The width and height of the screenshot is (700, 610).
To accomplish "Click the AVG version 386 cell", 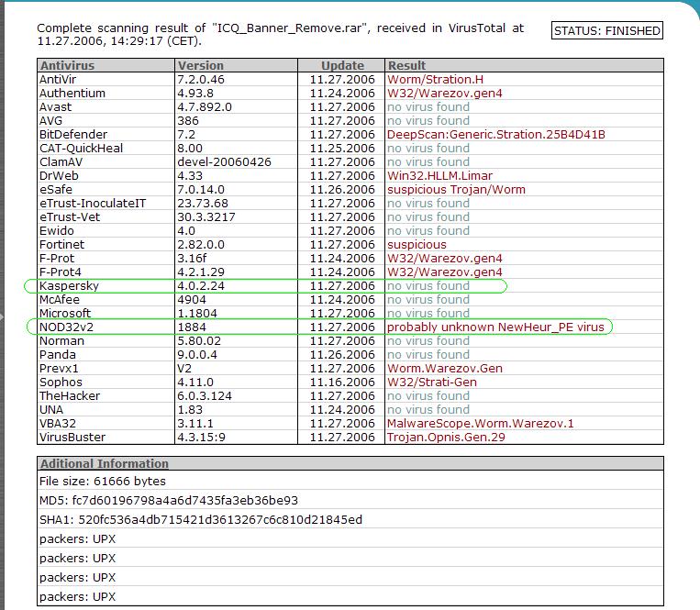I will point(188,121).
